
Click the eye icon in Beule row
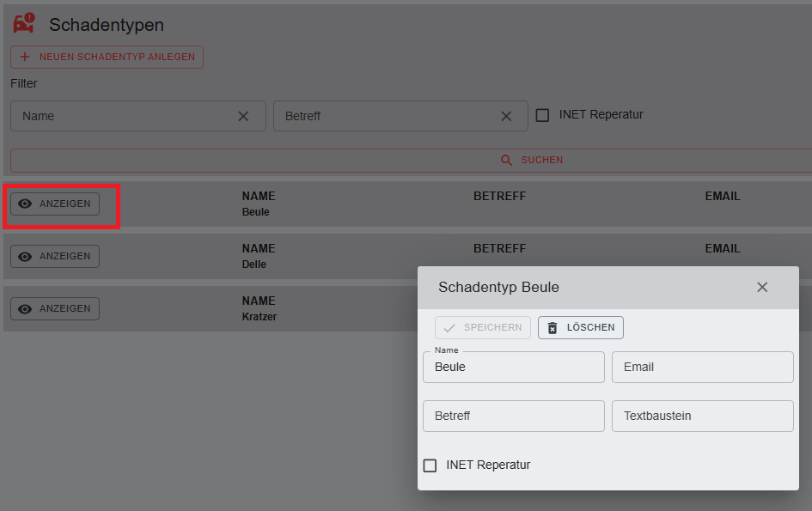tap(26, 204)
